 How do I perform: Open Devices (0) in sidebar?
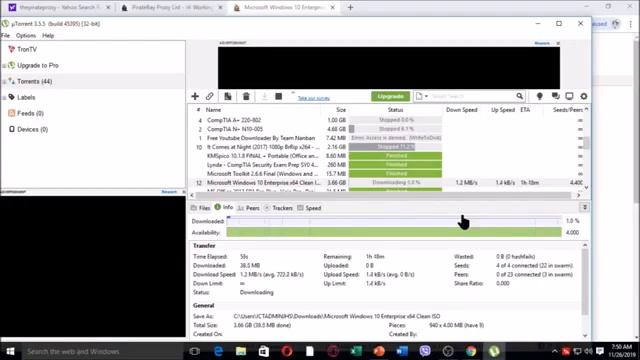(32, 129)
